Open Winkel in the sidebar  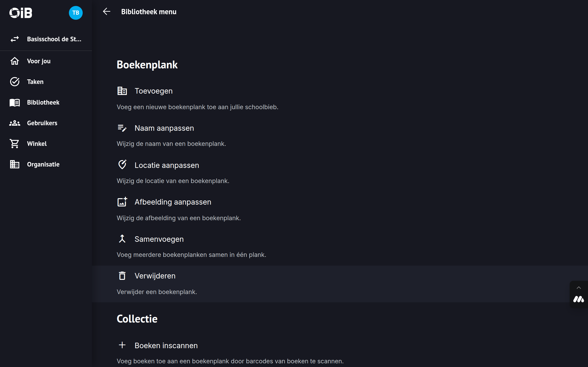pos(37,144)
